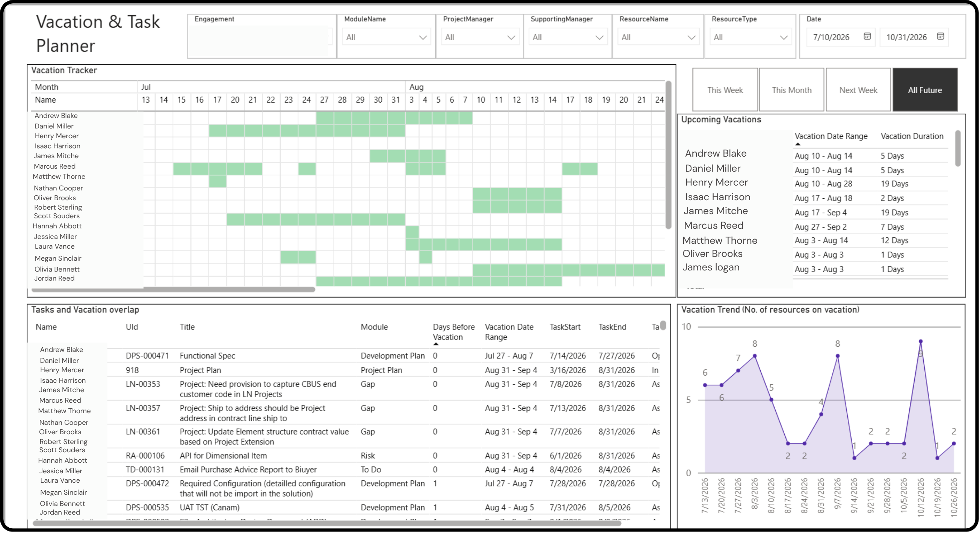The width and height of the screenshot is (980, 533).
Task: Click the TaskStart column header
Action: coord(565,327)
